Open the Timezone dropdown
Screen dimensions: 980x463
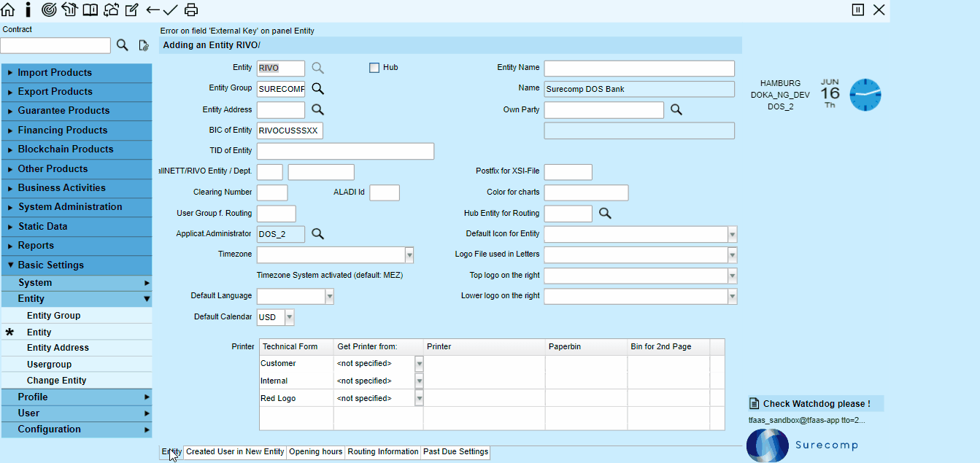[409, 254]
